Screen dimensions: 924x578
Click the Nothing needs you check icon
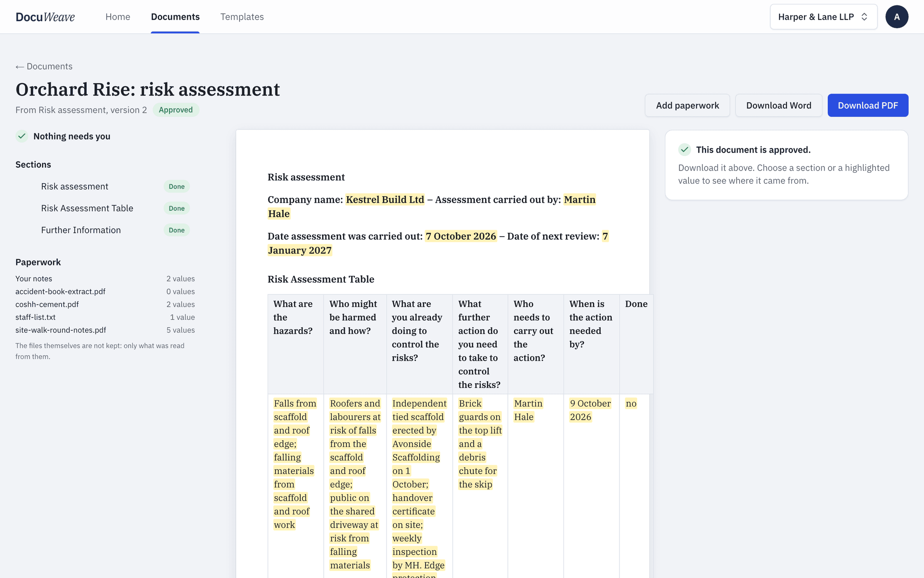[22, 136]
